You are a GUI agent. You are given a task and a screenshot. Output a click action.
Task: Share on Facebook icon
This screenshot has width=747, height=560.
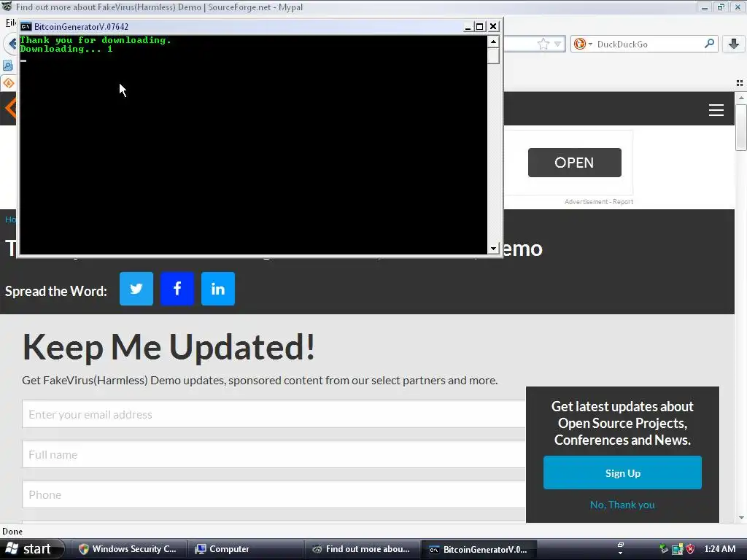[177, 289]
